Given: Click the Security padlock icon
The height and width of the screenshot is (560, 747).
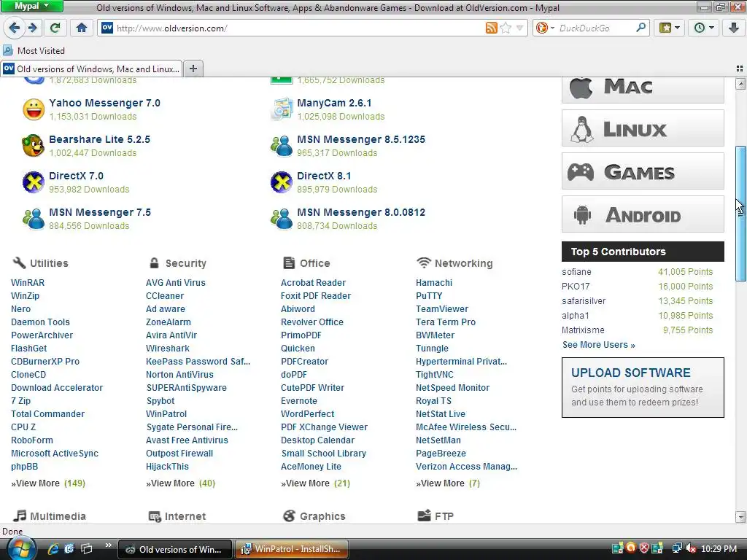Looking at the screenshot, I should pyautogui.click(x=154, y=262).
